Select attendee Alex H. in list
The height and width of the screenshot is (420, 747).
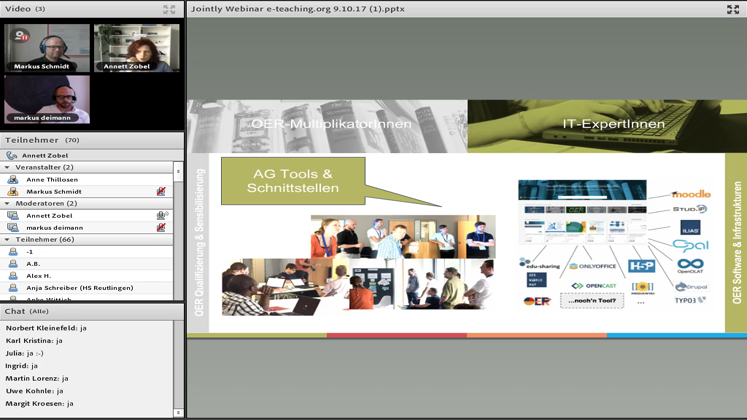[39, 275]
